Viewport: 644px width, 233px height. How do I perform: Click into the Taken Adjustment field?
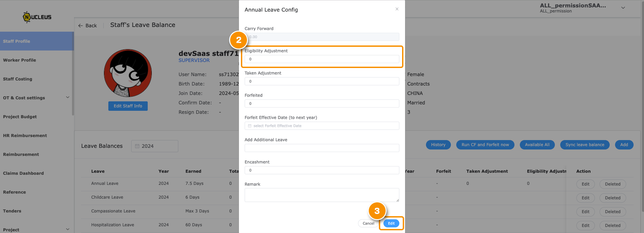(322, 81)
